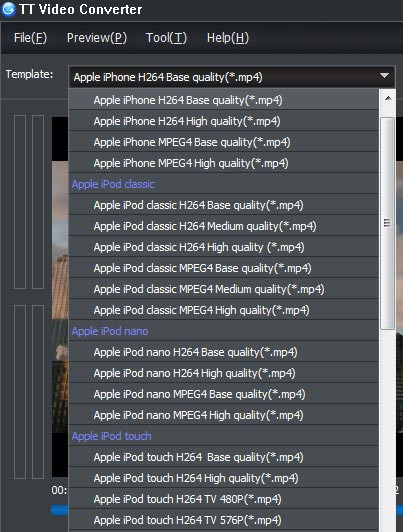
Task: Select Apple iPod touch H264 High quality(*.mp4)
Action: click(224, 478)
